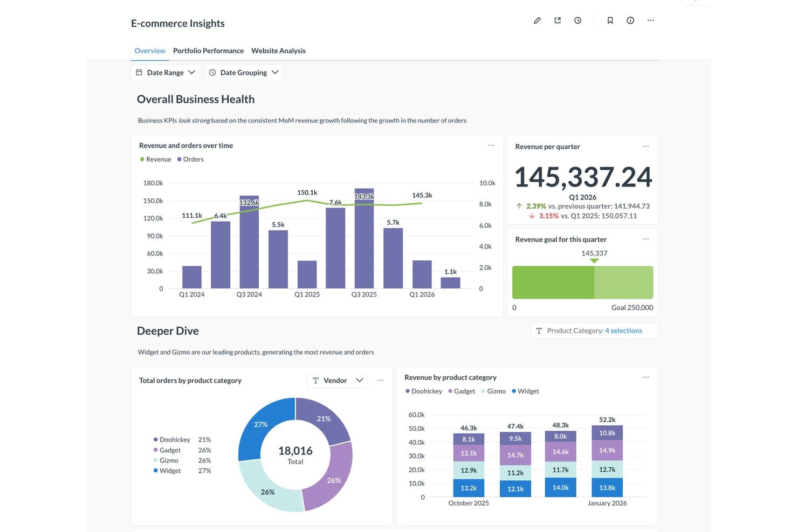Toggle Revenue series in chart legend
Viewport: 798px width, 532px height.
[x=155, y=159]
